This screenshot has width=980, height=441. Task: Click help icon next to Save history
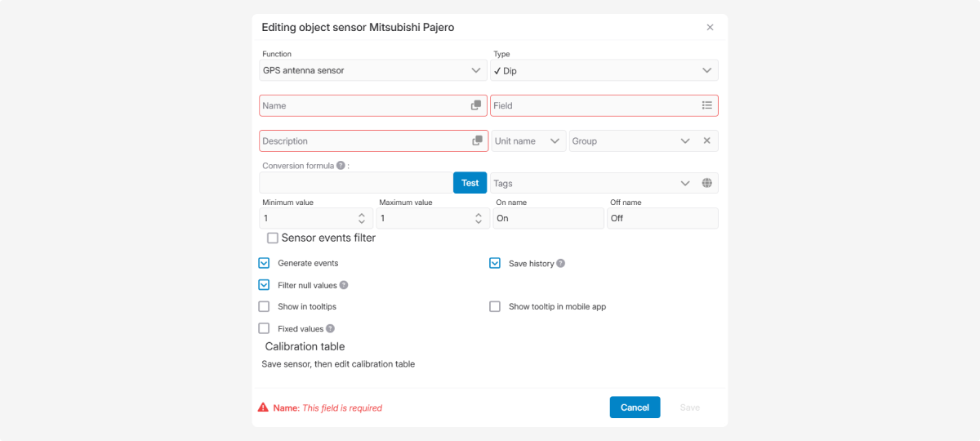561,264
